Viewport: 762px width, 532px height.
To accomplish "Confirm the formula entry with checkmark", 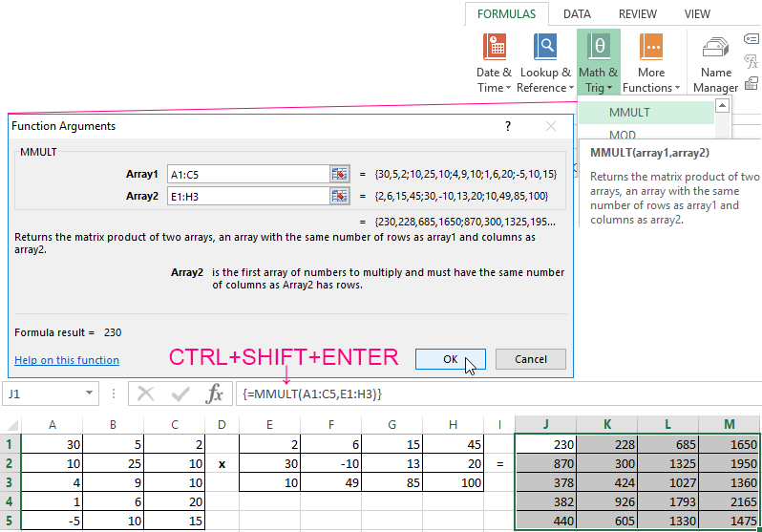I will (x=180, y=394).
